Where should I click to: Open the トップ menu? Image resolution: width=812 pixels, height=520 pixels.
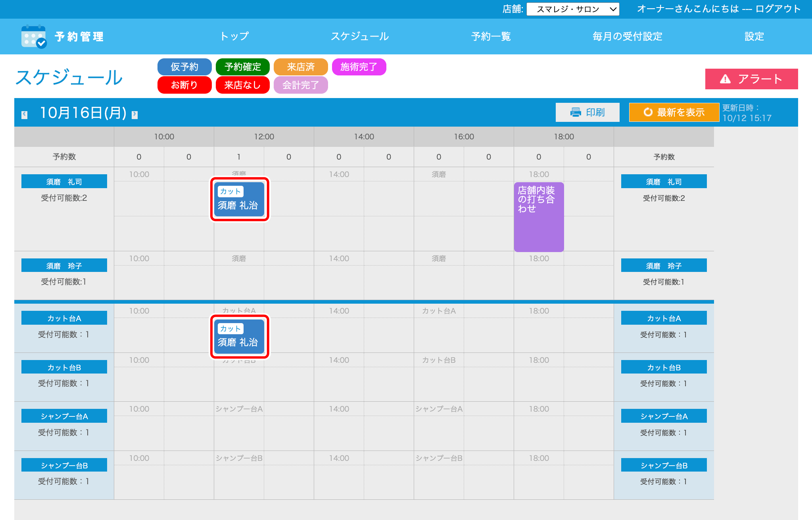click(234, 37)
